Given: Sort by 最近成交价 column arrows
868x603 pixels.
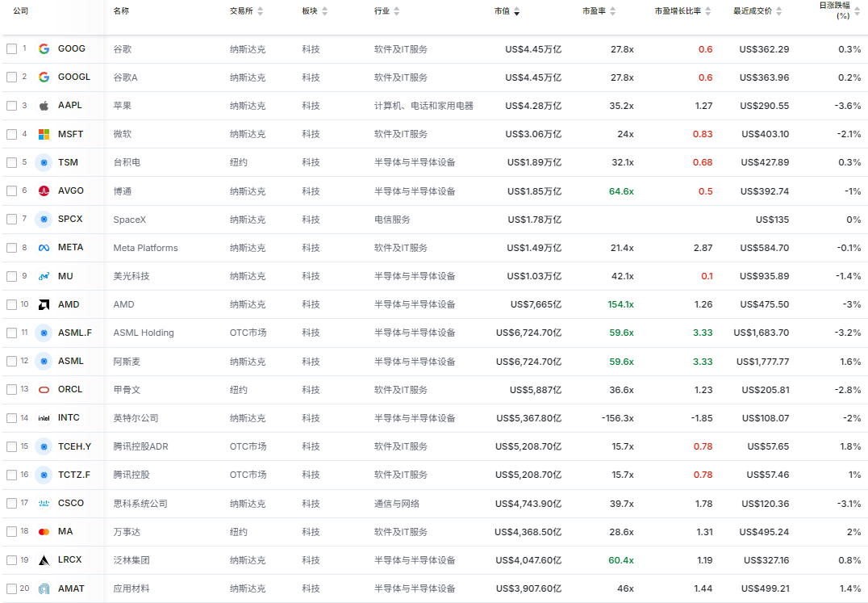Looking at the screenshot, I should pyautogui.click(x=779, y=11).
